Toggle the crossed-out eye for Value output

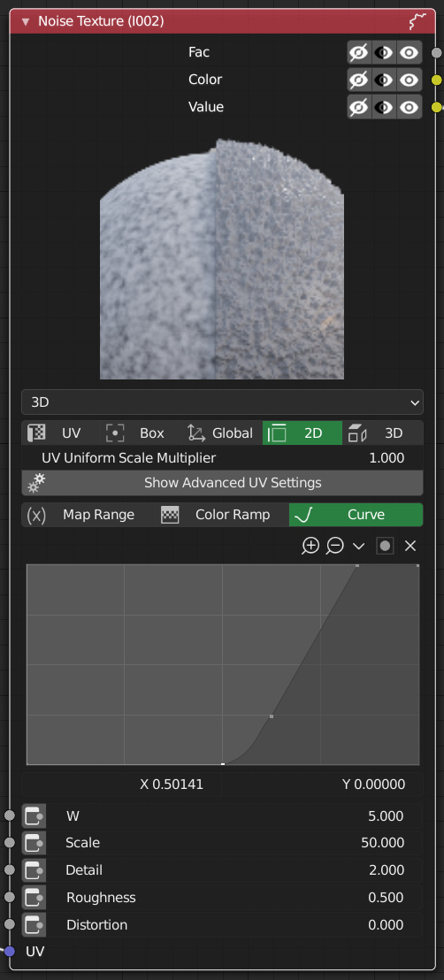pyautogui.click(x=359, y=108)
